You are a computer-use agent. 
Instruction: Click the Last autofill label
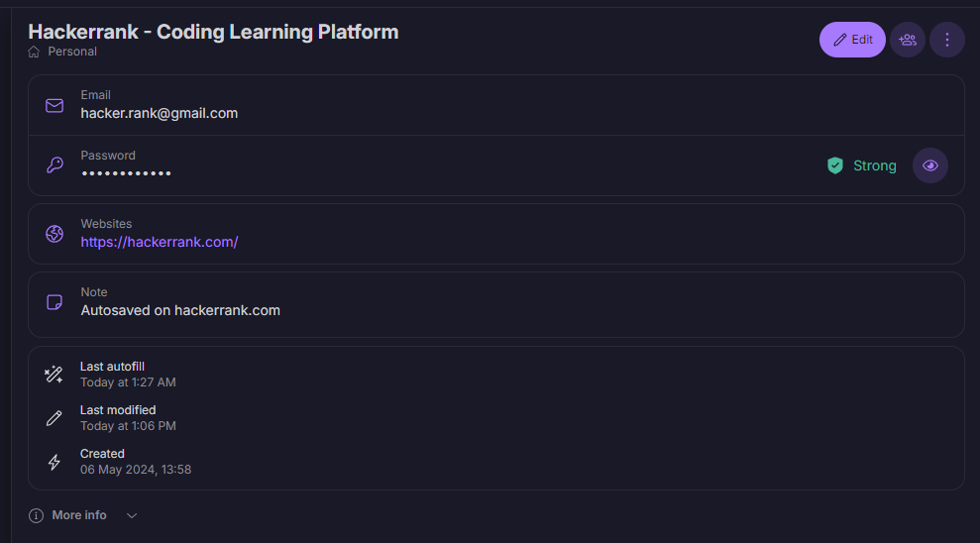coord(112,367)
